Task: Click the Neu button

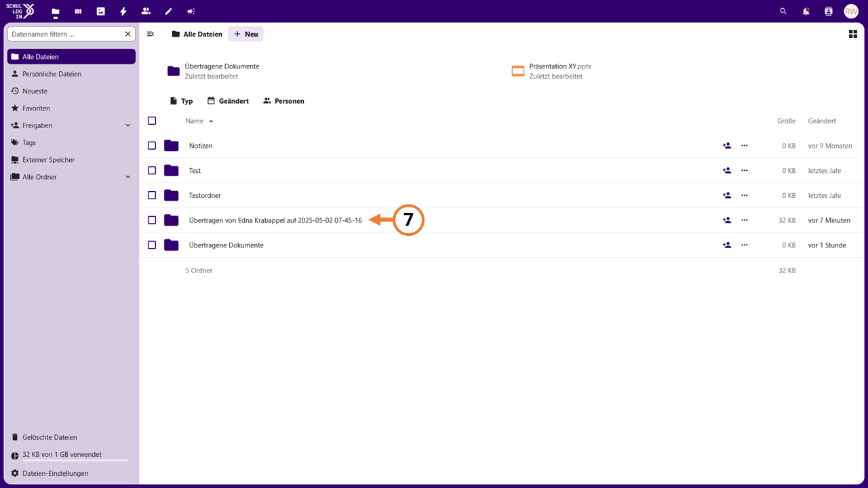Action: [x=245, y=34]
